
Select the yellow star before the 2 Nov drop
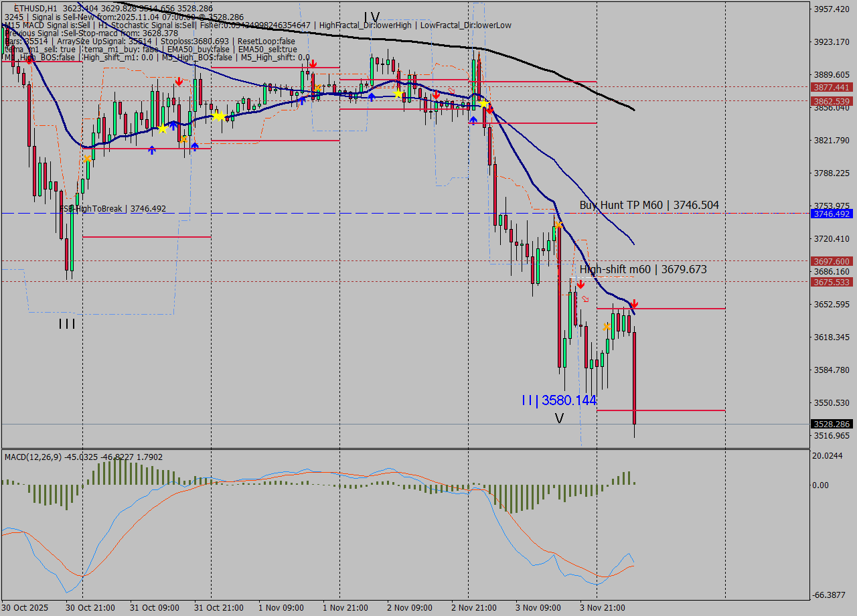pyautogui.click(x=483, y=104)
